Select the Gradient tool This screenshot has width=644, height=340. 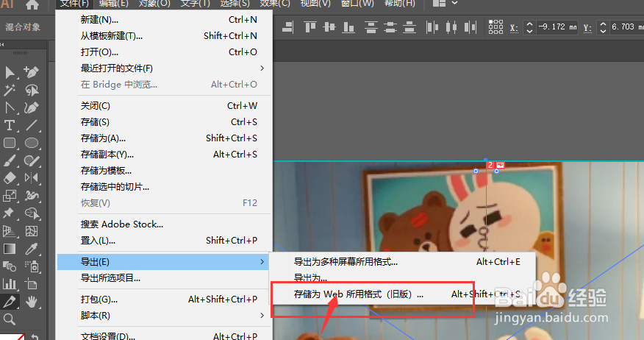[x=10, y=249]
